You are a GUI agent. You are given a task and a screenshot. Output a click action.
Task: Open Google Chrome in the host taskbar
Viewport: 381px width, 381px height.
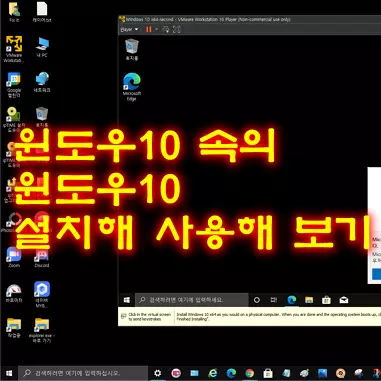pos(249,373)
